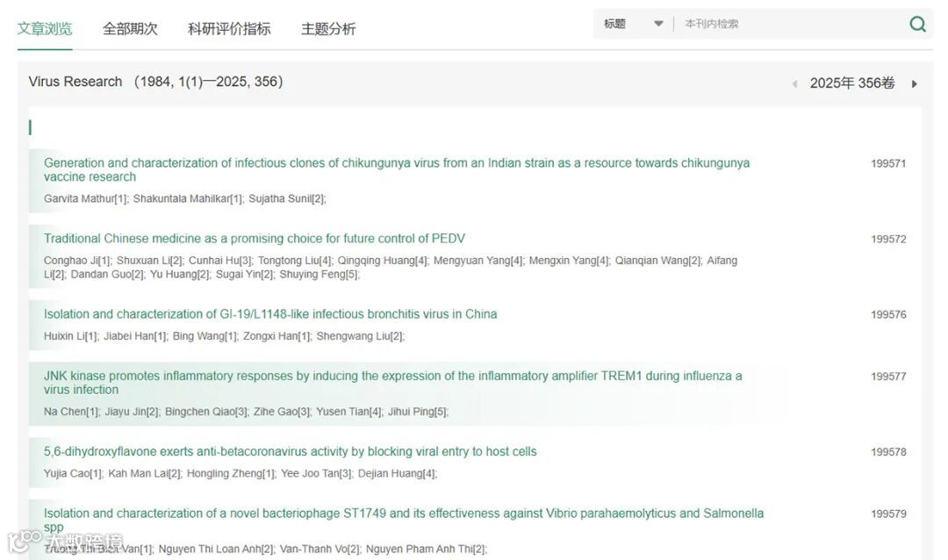Switch to 主题分析 tab
Image resolution: width=948 pixels, height=560 pixels.
[328, 28]
